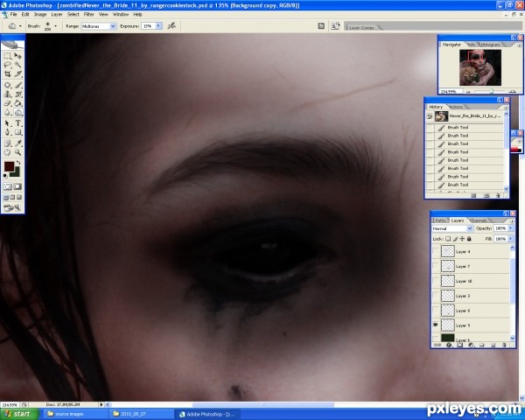Select the Zoom tool
Screen dimensions: 525x420
(17, 152)
